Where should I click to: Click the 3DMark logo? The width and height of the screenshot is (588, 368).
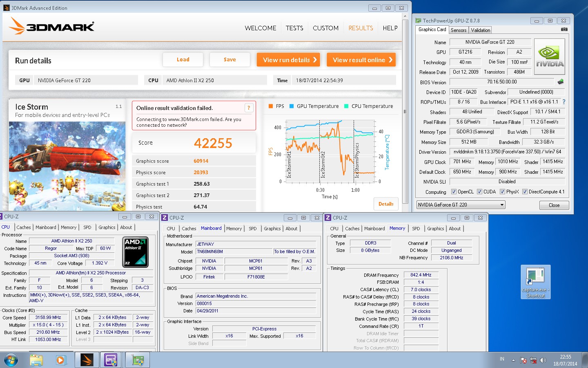coord(51,26)
